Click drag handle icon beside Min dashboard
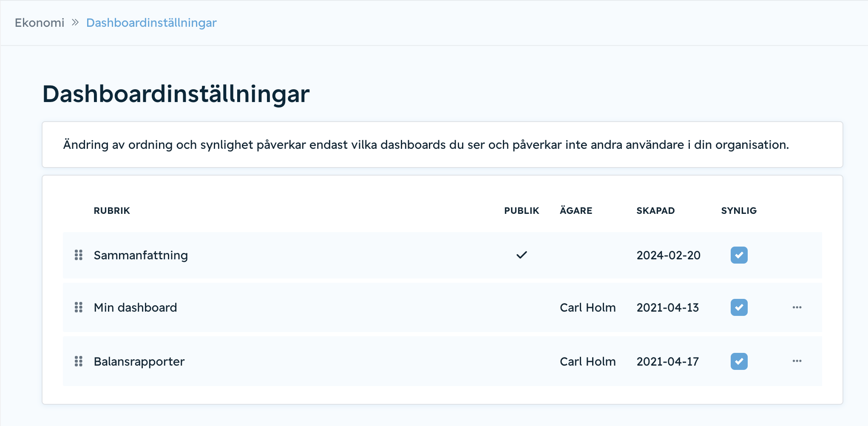The width and height of the screenshot is (868, 426). [79, 307]
